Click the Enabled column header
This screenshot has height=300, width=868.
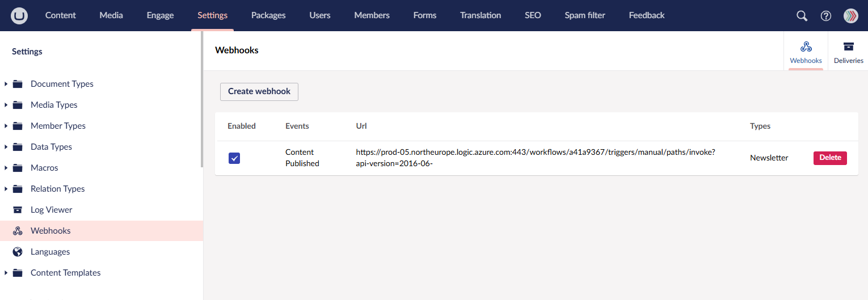tap(242, 126)
